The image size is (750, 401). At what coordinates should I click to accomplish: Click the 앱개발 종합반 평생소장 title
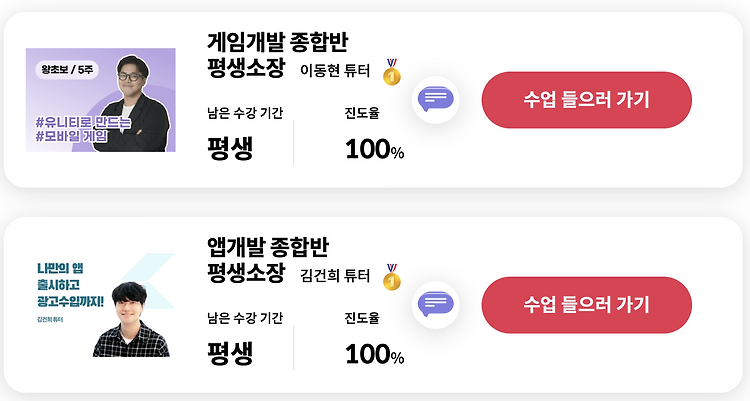click(x=268, y=260)
